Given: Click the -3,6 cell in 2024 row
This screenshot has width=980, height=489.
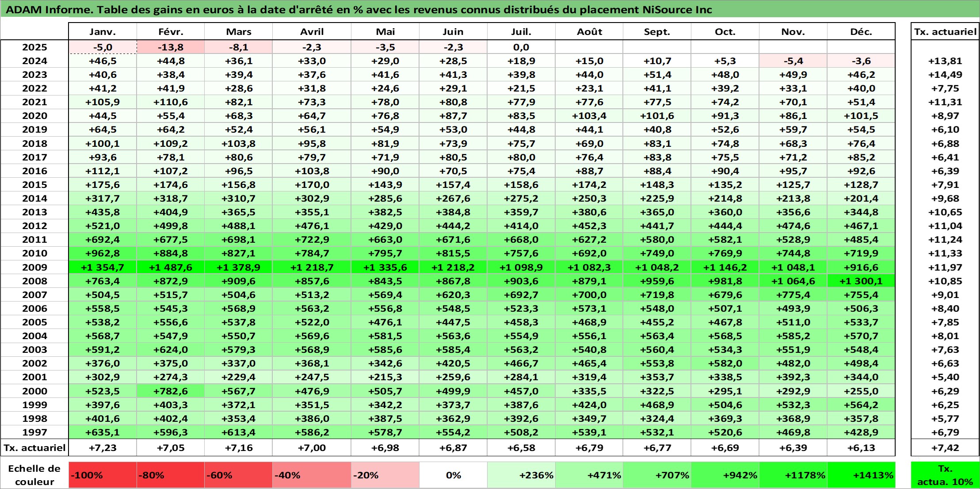Looking at the screenshot, I should pyautogui.click(x=861, y=61).
